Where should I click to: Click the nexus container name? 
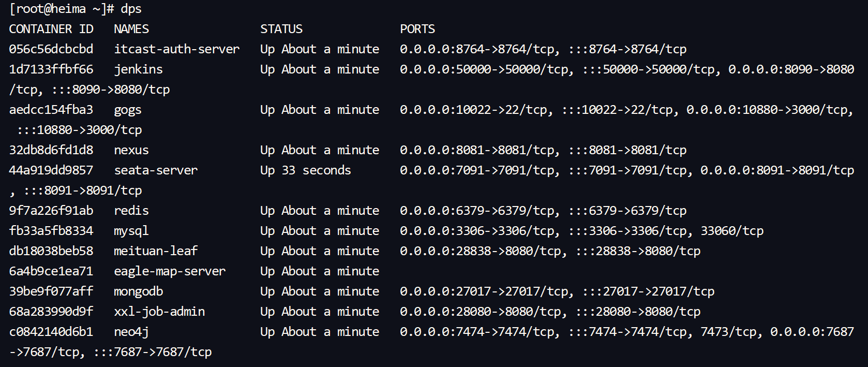coord(131,150)
